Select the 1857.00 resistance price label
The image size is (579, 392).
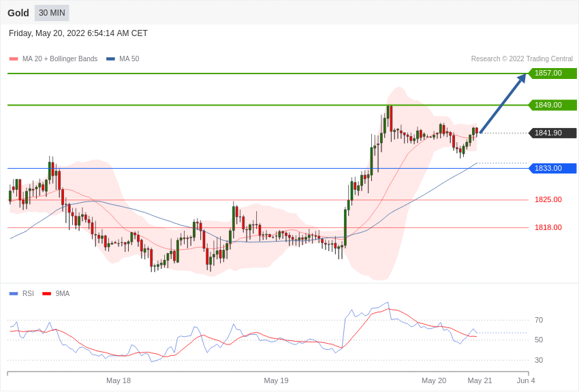(x=553, y=73)
